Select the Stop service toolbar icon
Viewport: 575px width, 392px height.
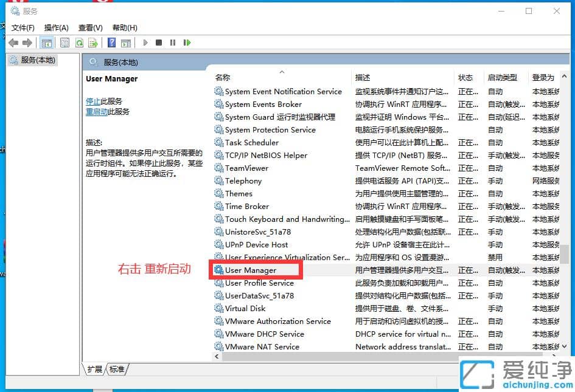pos(159,43)
